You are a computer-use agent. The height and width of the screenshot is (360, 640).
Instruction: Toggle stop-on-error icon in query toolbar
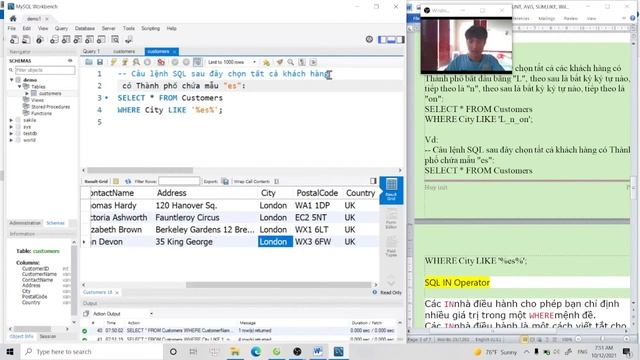(161, 62)
